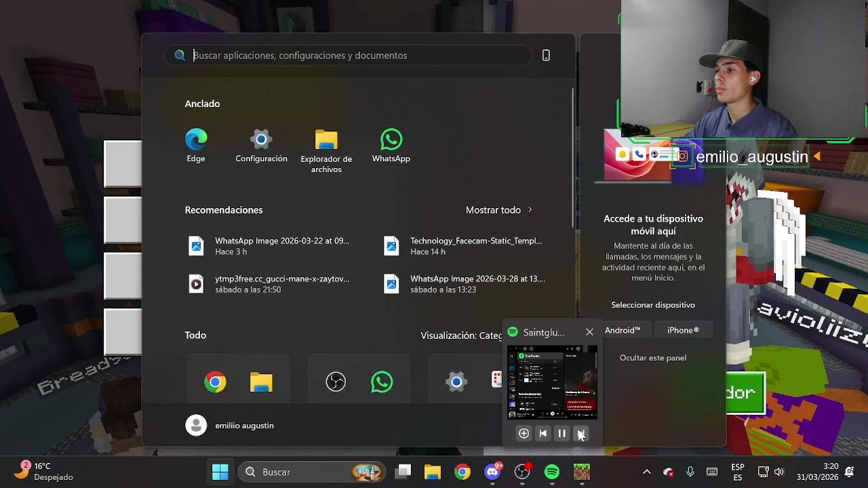
Task: Open OBS Studio in Todo section
Action: 336,382
